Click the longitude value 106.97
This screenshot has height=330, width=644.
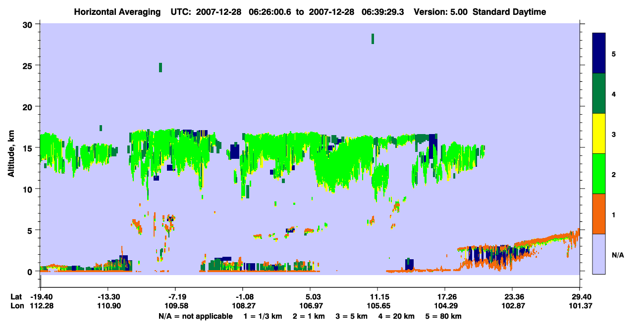310,306
